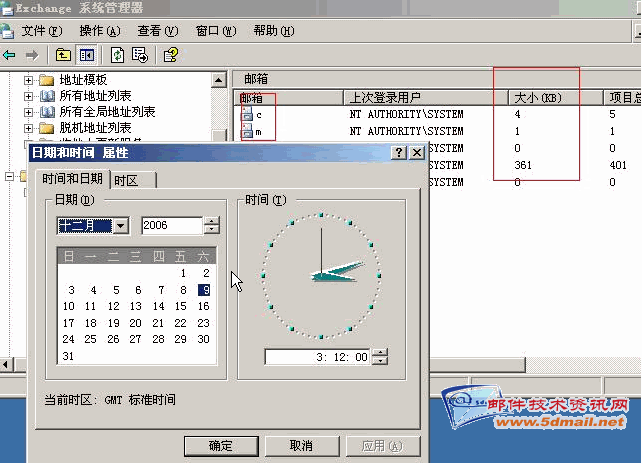The width and height of the screenshot is (642, 463).
Task: Open the 操作 menu
Action: [x=99, y=31]
